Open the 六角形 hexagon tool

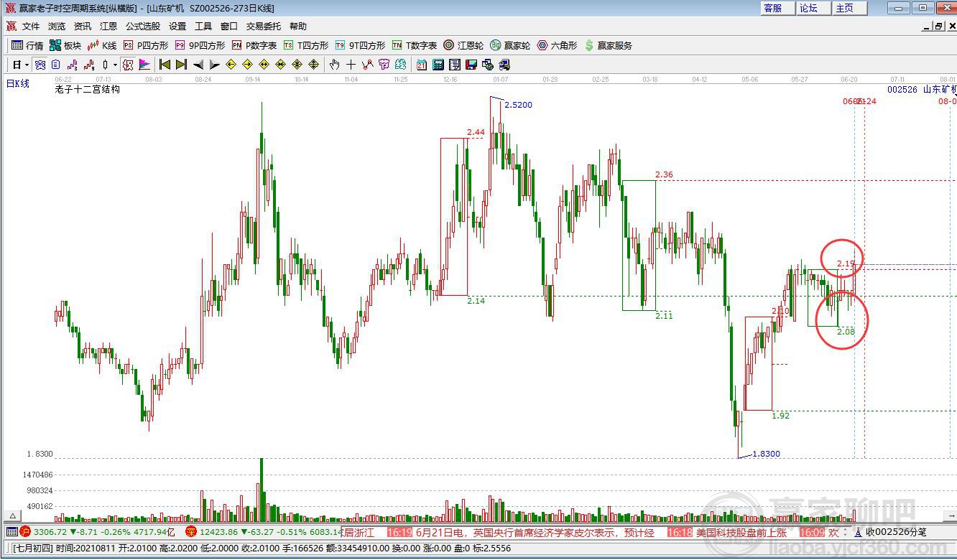coord(558,45)
